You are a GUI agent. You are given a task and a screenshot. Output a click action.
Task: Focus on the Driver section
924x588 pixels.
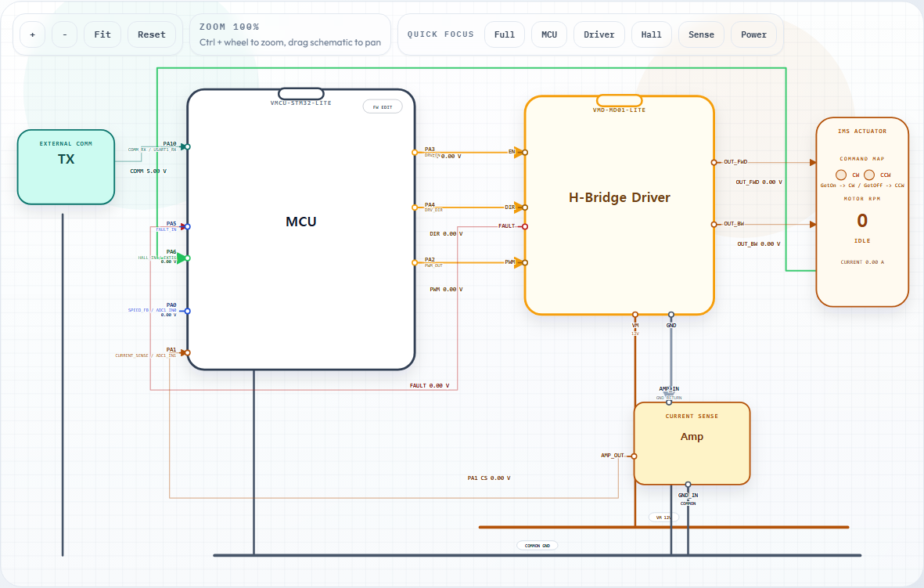click(599, 34)
